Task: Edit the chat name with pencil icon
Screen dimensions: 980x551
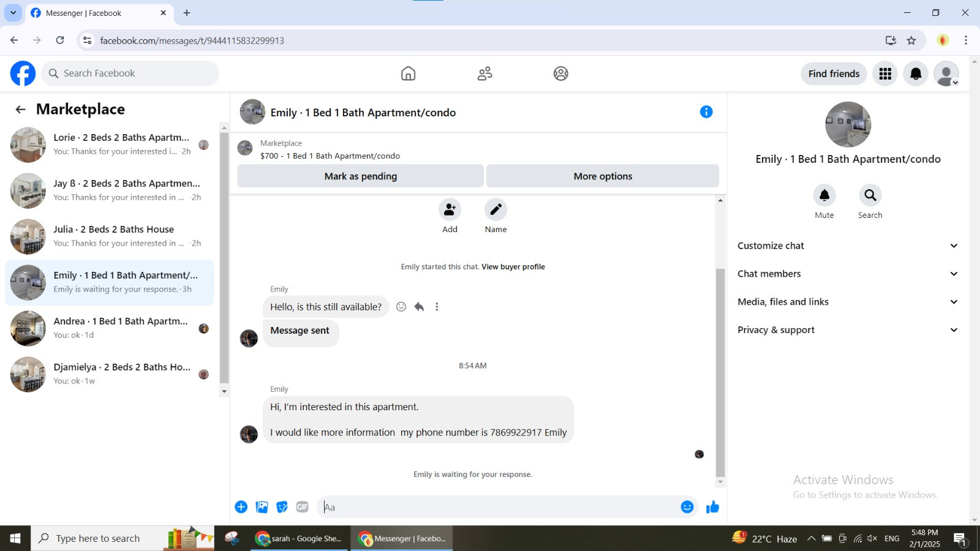Action: click(x=496, y=209)
